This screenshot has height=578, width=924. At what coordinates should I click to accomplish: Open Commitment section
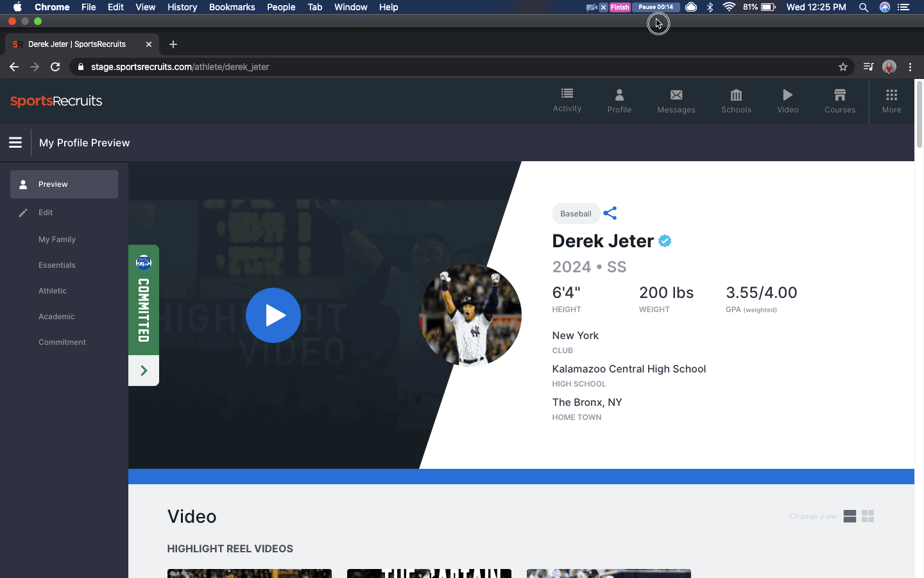coord(62,342)
